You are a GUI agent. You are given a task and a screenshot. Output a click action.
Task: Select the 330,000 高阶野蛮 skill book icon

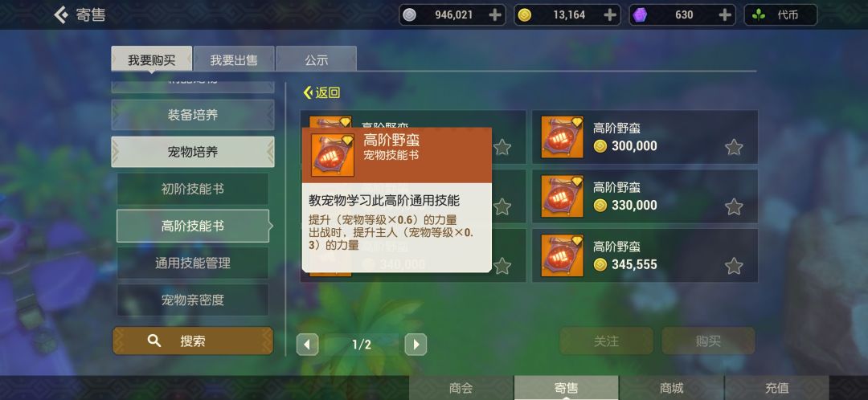click(x=562, y=197)
